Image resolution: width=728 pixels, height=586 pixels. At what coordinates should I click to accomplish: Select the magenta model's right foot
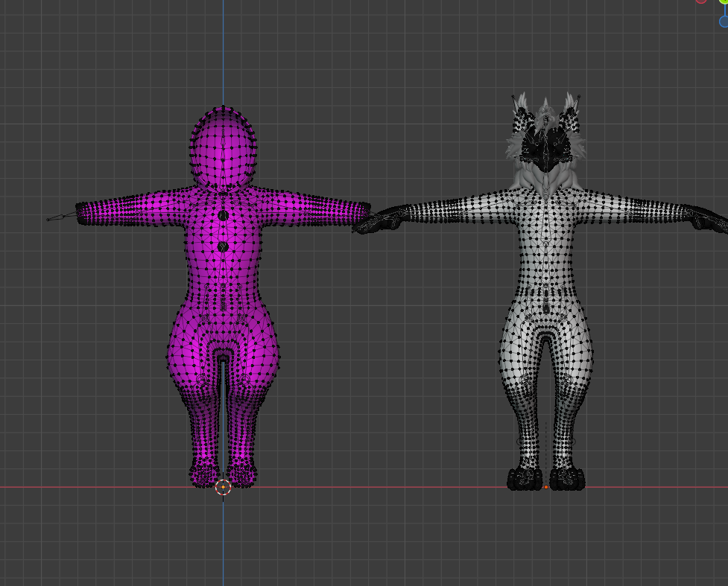click(243, 474)
